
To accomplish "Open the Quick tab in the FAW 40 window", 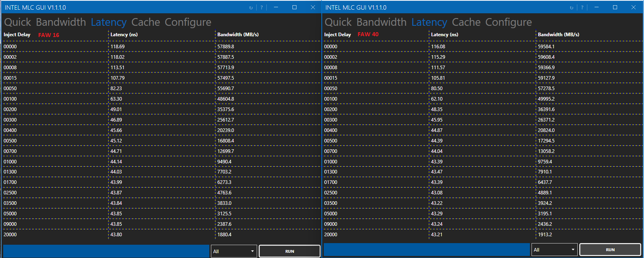I will 338,22.
